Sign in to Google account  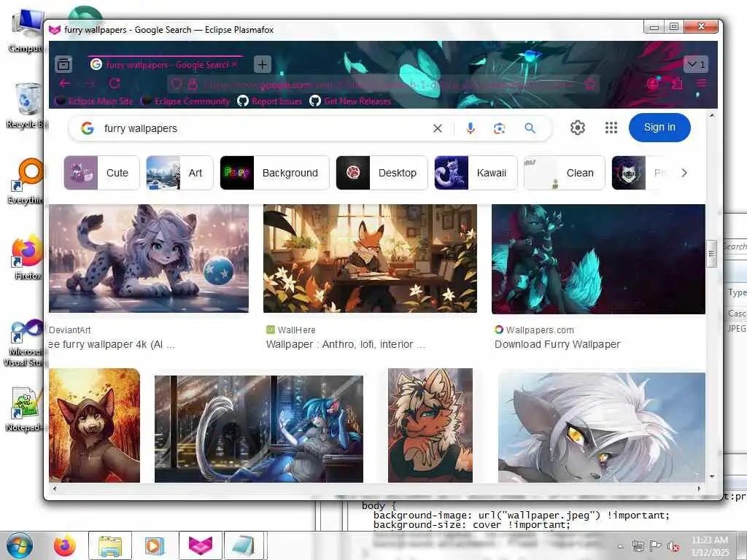tap(659, 128)
